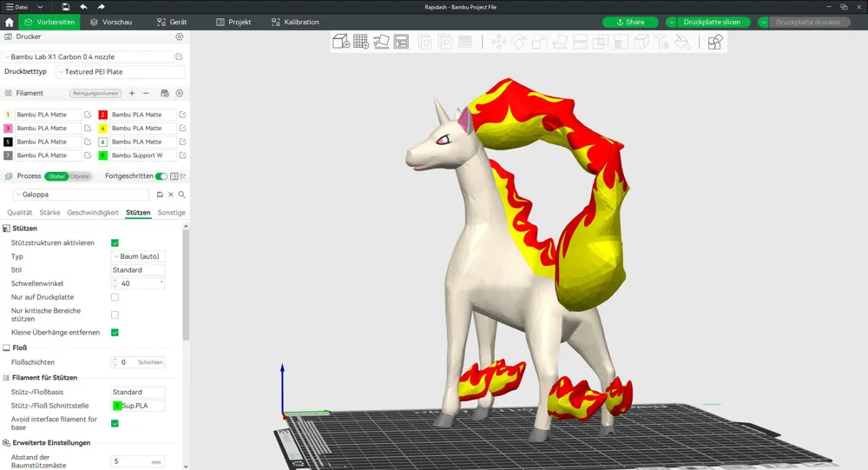
Task: Click the Share button
Action: coord(630,23)
